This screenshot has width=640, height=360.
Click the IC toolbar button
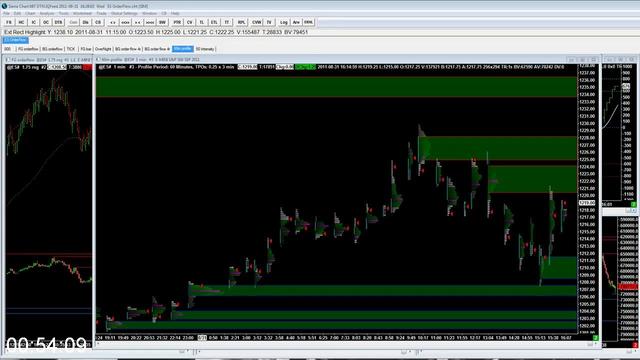coord(33,22)
